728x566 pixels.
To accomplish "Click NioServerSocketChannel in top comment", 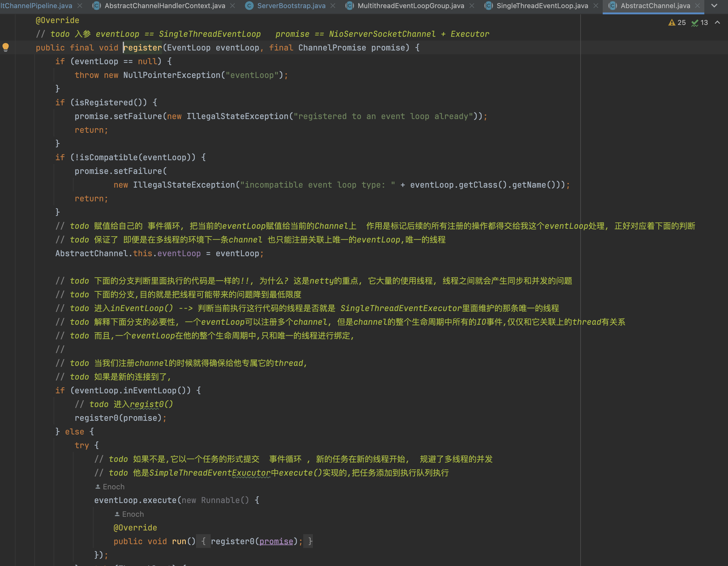I will pos(382,34).
